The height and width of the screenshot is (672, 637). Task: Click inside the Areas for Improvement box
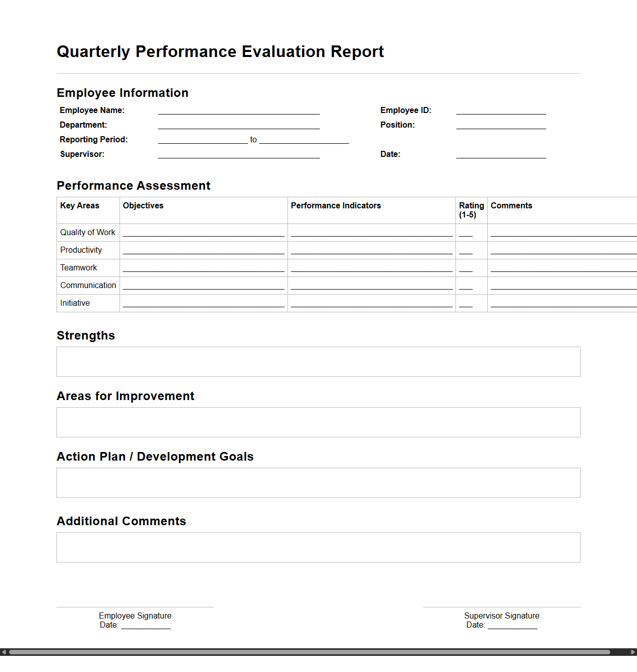point(318,422)
